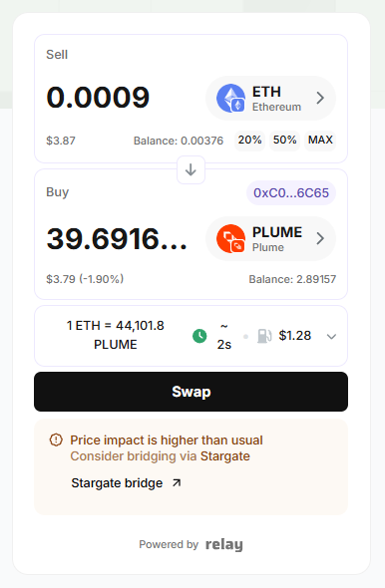Click the buy amount 39.6916 field
Screen dimensions: 385x588
117,239
